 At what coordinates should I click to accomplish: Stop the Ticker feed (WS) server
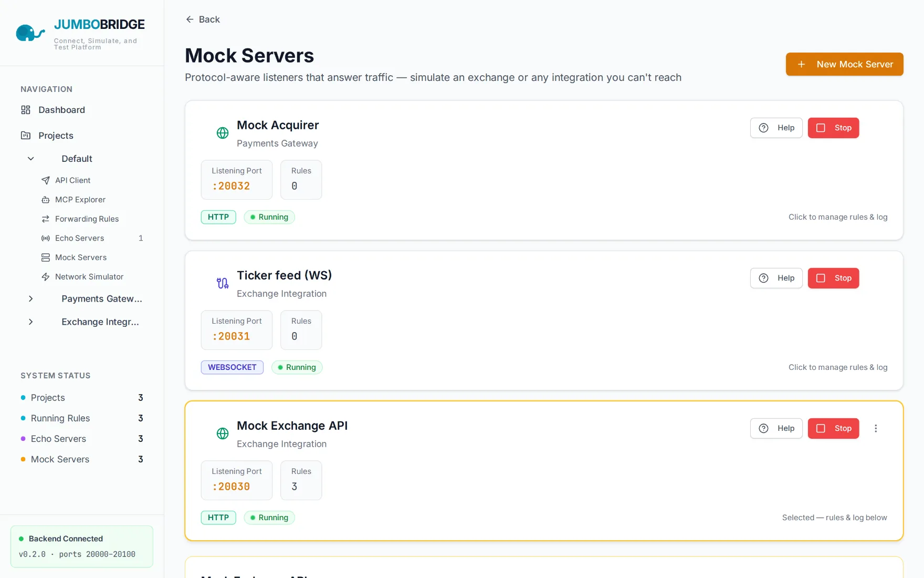tap(833, 278)
